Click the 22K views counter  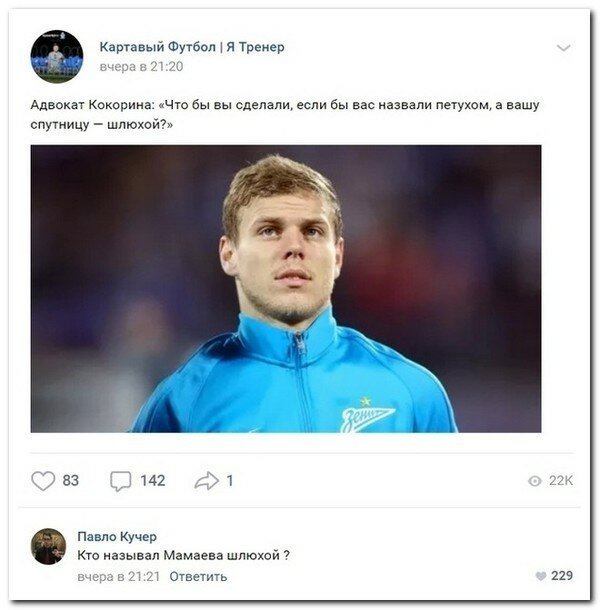click(x=562, y=481)
